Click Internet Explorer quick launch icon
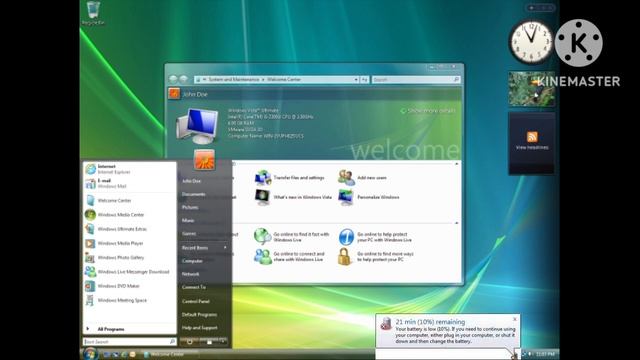 [x=124, y=354]
